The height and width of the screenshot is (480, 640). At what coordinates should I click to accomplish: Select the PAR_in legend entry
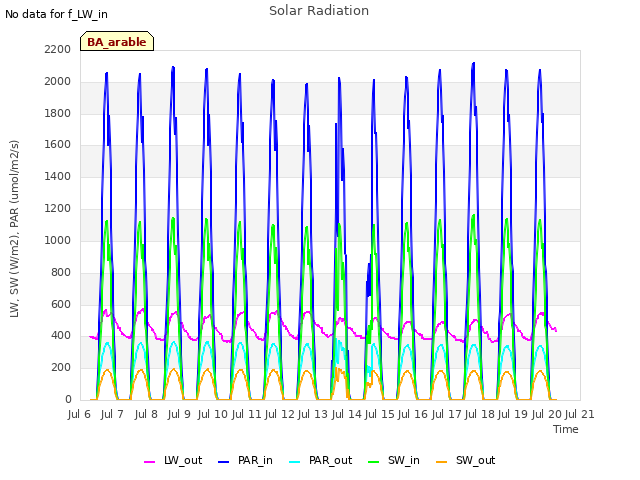tap(245, 460)
